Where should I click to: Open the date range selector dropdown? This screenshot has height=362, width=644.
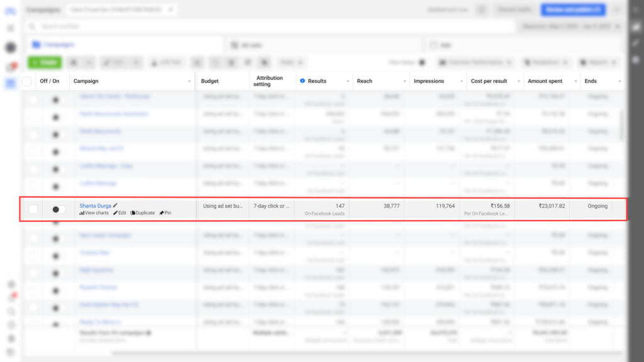click(x=570, y=27)
